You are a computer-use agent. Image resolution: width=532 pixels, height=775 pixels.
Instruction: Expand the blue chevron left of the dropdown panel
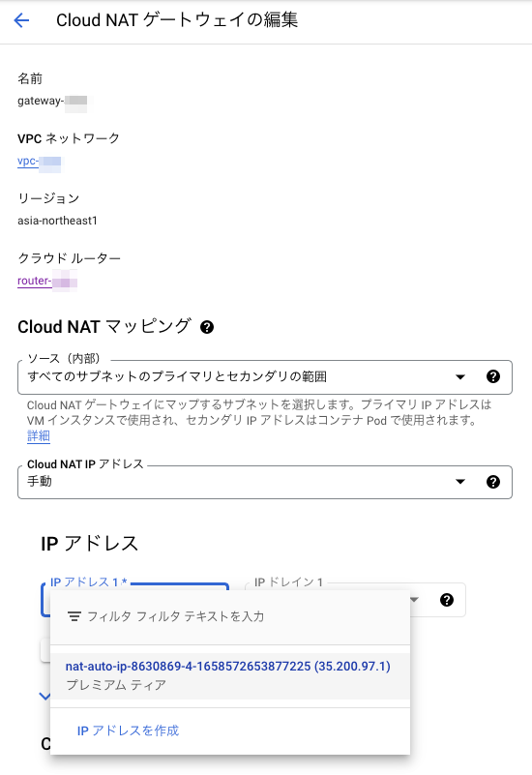(44, 697)
